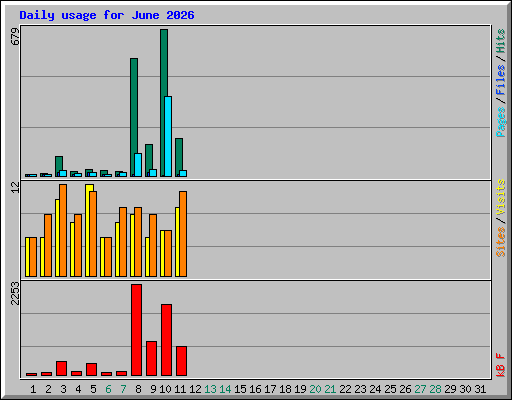Click day label 19 on the x-axis
Viewport: 512px width, 400px height.
(x=300, y=389)
